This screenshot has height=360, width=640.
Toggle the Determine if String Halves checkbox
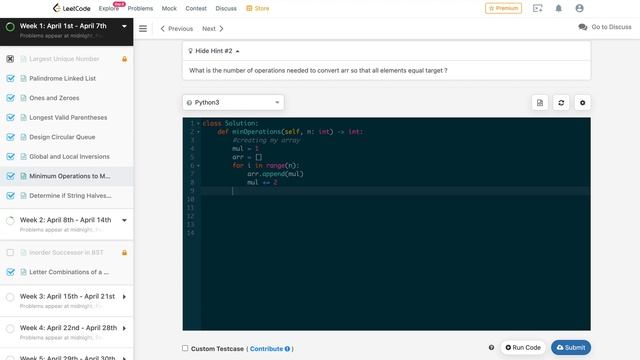pos(10,196)
